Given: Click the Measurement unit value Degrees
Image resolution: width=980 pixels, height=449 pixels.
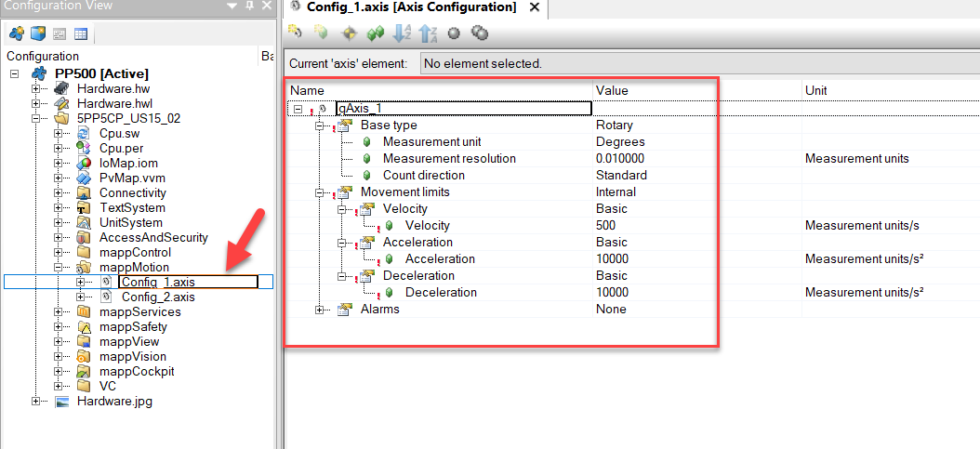Looking at the screenshot, I should 620,141.
